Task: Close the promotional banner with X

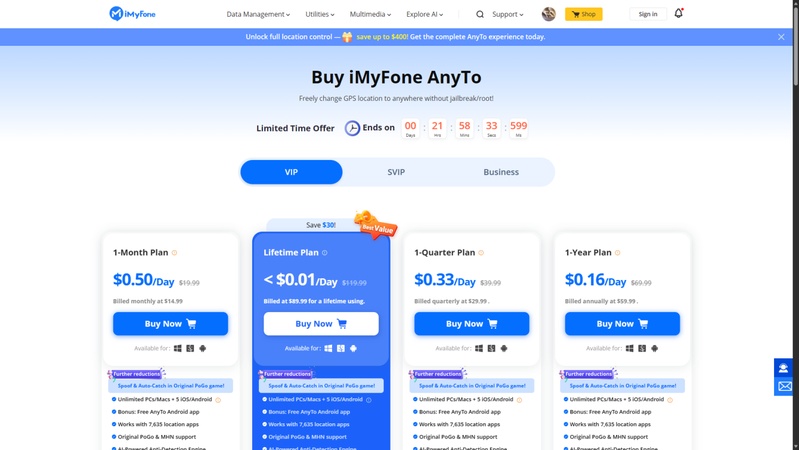Action: [x=781, y=37]
